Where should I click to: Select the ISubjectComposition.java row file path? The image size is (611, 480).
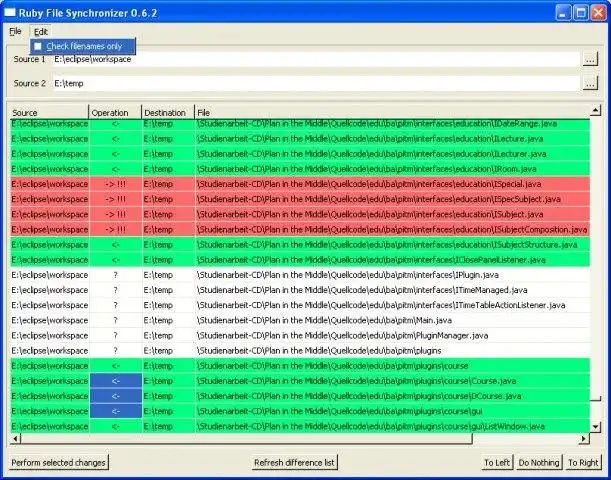pyautogui.click(x=392, y=229)
